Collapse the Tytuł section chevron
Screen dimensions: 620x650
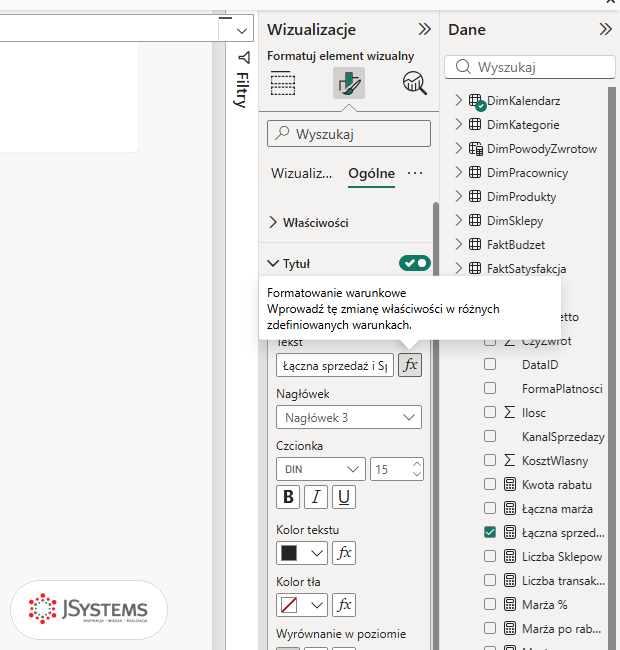(x=273, y=263)
